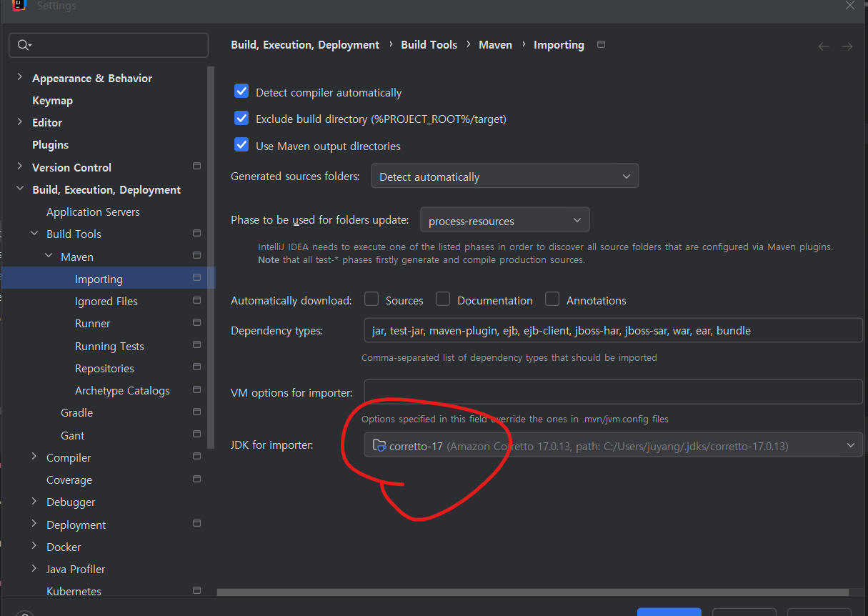Open the Keymap settings page
868x616 pixels.
(52, 101)
